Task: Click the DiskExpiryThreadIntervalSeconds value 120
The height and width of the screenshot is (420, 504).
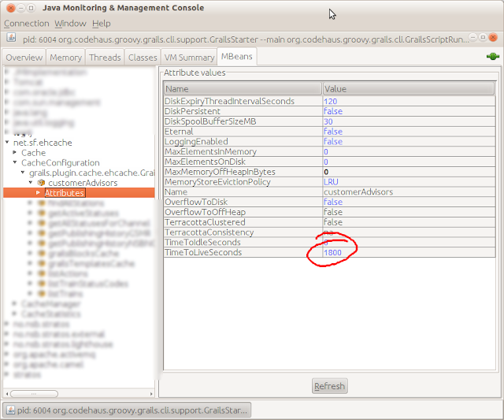Action: (330, 102)
